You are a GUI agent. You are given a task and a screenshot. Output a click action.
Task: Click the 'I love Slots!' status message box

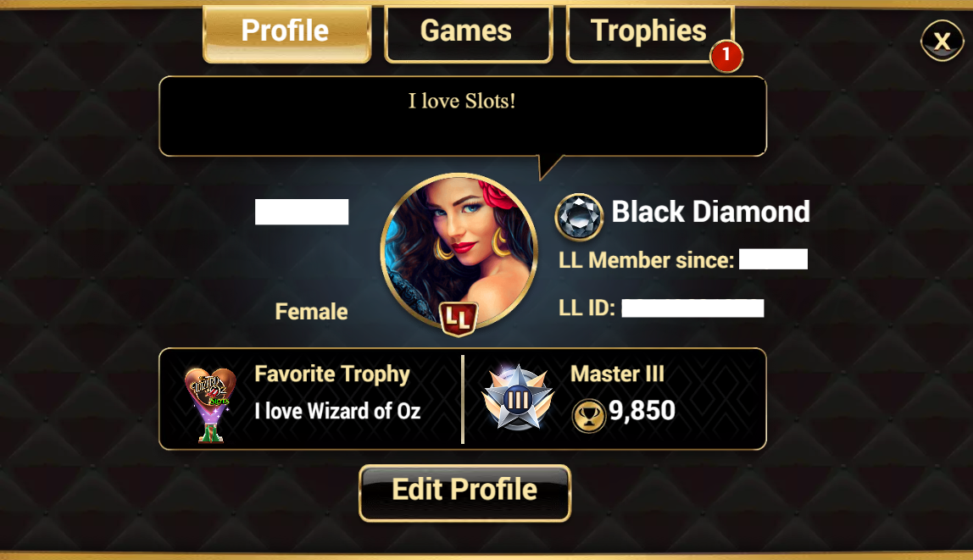[463, 116]
